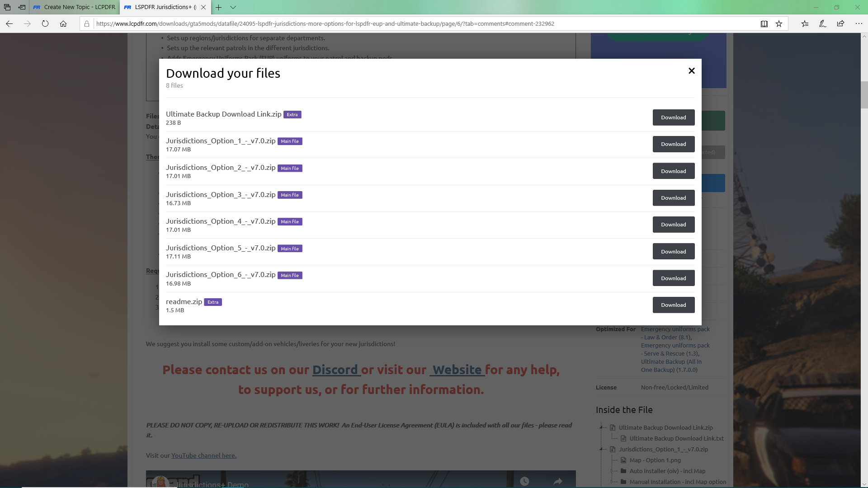The height and width of the screenshot is (488, 868).
Task: Click the Add notes pen icon
Action: tap(822, 23)
